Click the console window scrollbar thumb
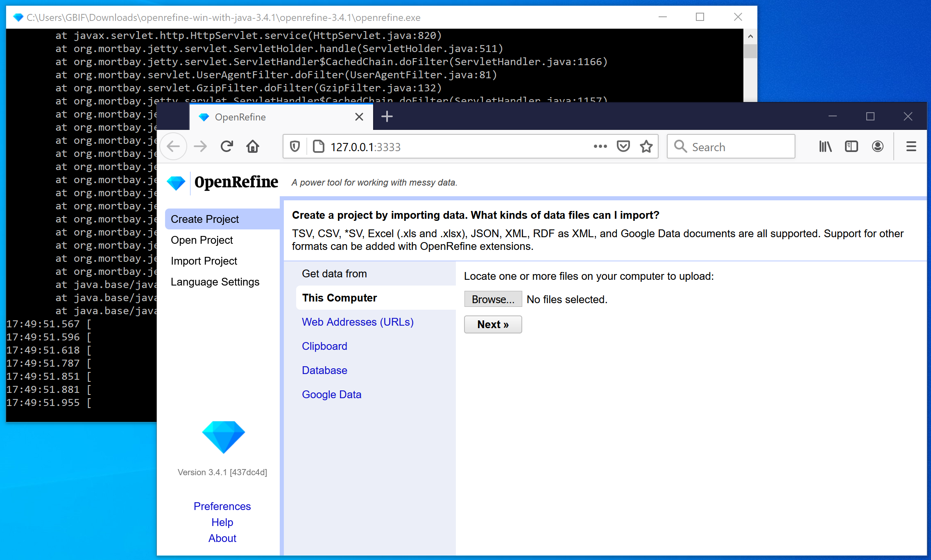This screenshot has height=560, width=931. [x=750, y=51]
